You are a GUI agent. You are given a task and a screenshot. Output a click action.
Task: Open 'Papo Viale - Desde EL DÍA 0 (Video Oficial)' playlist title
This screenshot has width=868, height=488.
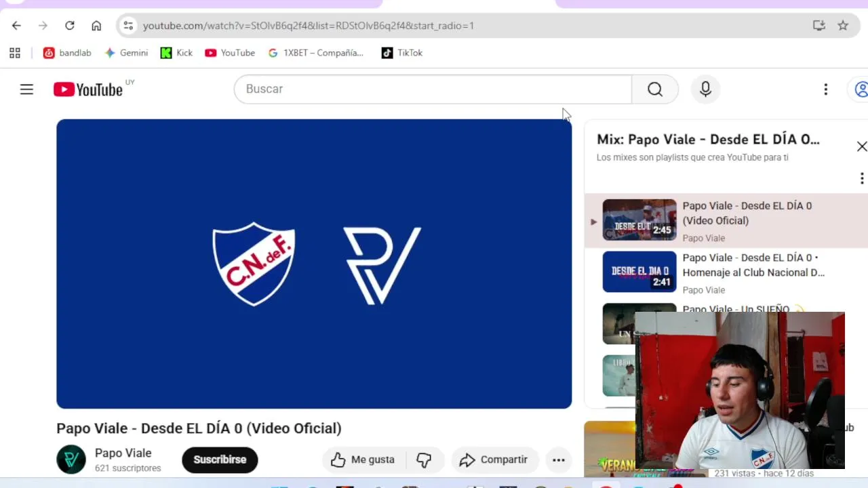[x=747, y=213]
